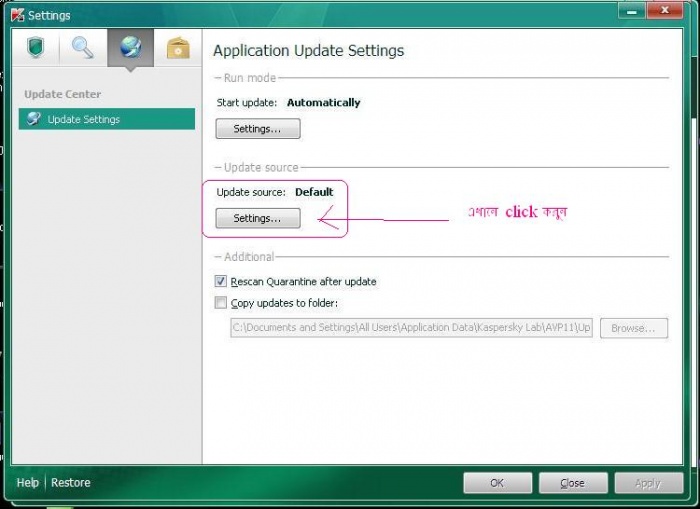Click the Update Center heading

tap(62, 94)
